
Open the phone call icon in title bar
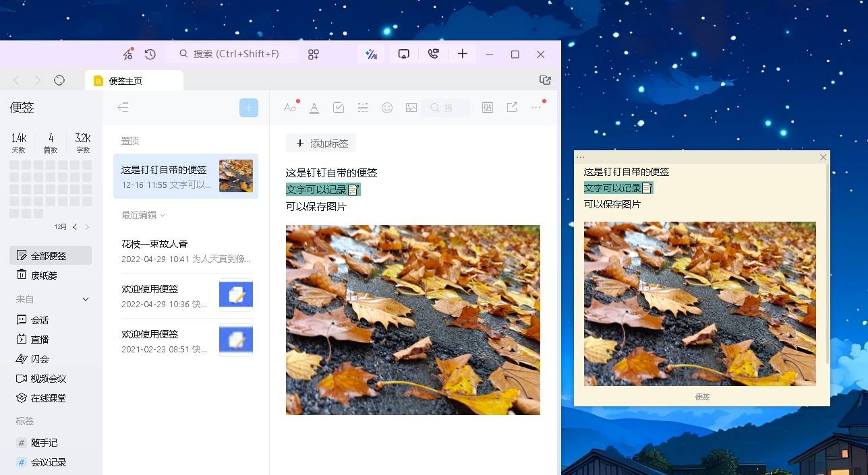(434, 54)
